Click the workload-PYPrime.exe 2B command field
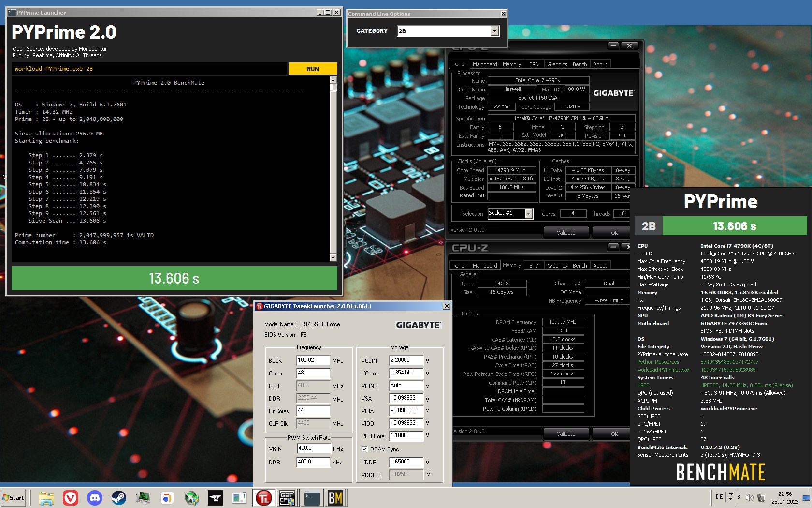The height and width of the screenshot is (508, 812). tap(150, 69)
